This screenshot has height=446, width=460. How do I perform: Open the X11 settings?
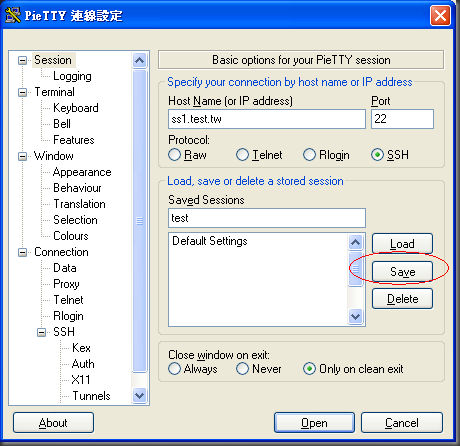pyautogui.click(x=81, y=380)
